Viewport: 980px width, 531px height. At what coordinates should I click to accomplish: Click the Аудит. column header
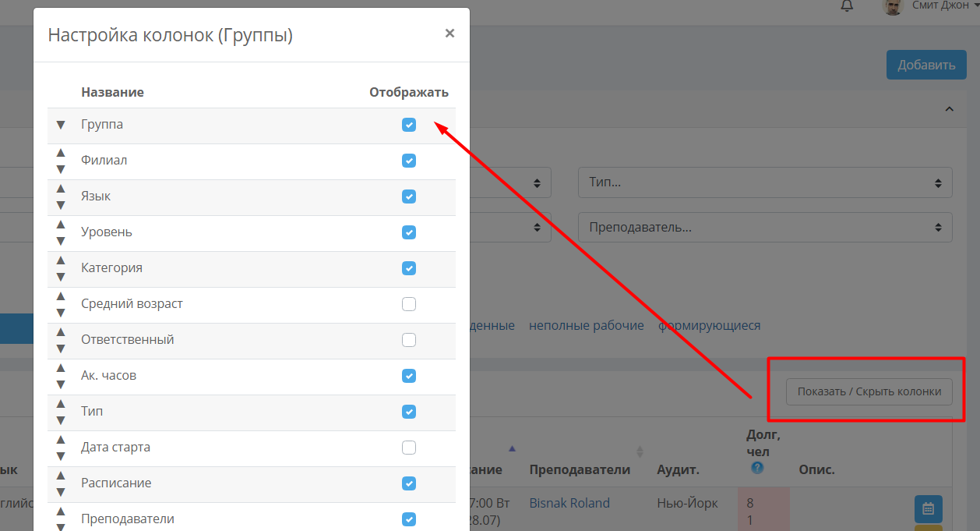(679, 469)
